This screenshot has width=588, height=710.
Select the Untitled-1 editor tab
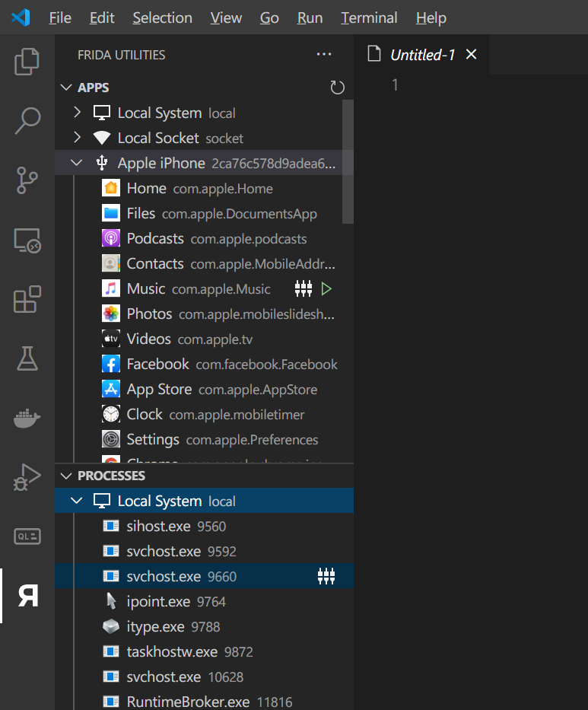pos(421,54)
